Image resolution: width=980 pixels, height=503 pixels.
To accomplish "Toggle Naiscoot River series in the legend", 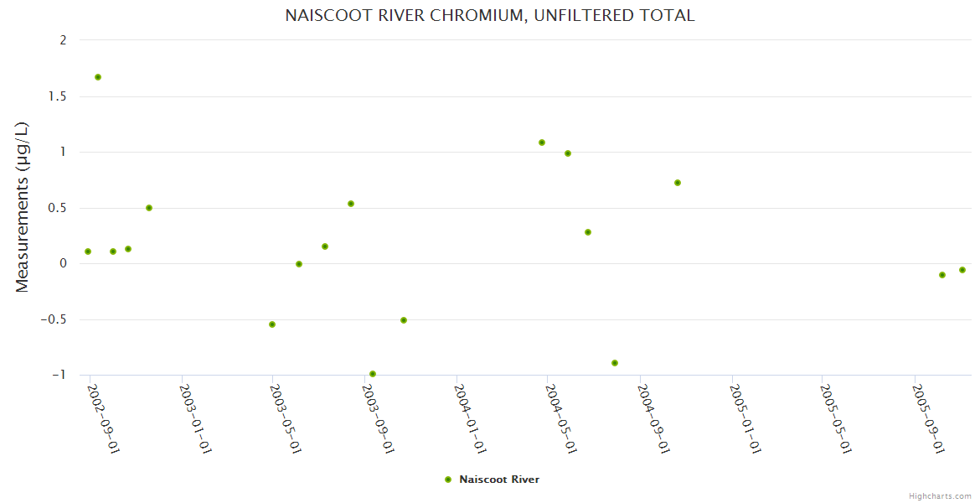I will pos(492,480).
